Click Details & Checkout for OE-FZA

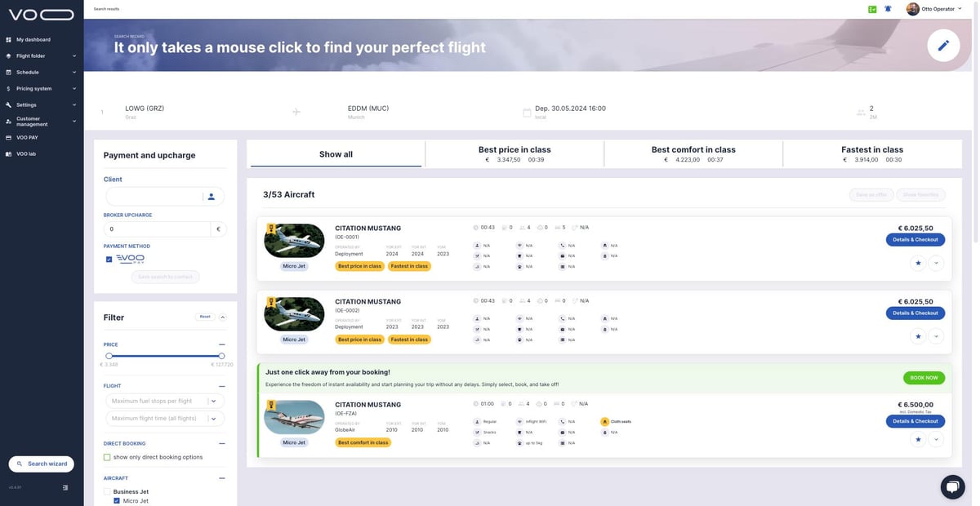coord(915,421)
